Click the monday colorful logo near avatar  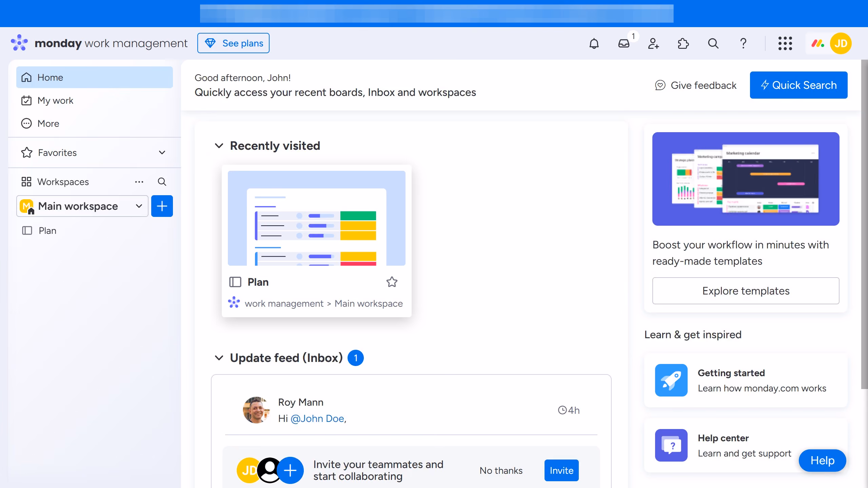click(818, 43)
